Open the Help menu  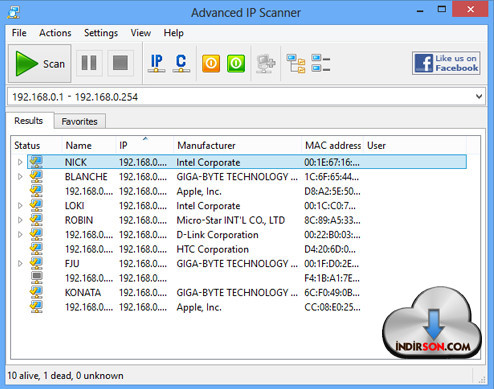(x=173, y=33)
